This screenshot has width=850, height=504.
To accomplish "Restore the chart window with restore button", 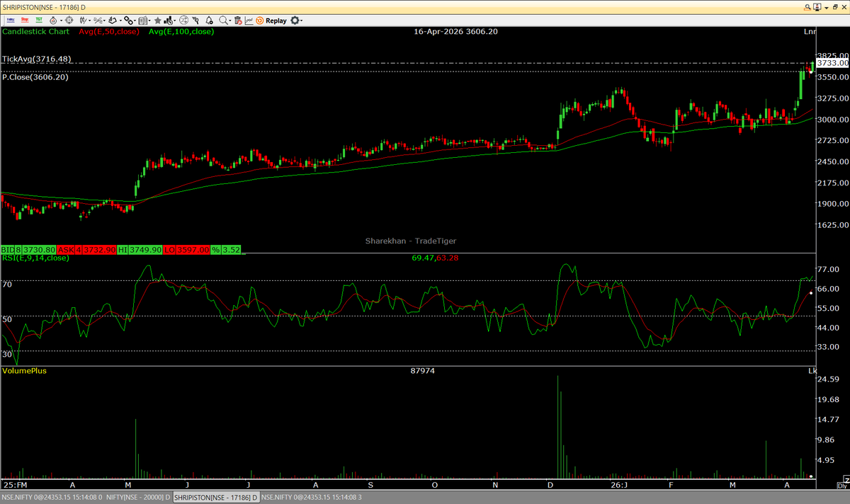I will pyautogui.click(x=835, y=7).
